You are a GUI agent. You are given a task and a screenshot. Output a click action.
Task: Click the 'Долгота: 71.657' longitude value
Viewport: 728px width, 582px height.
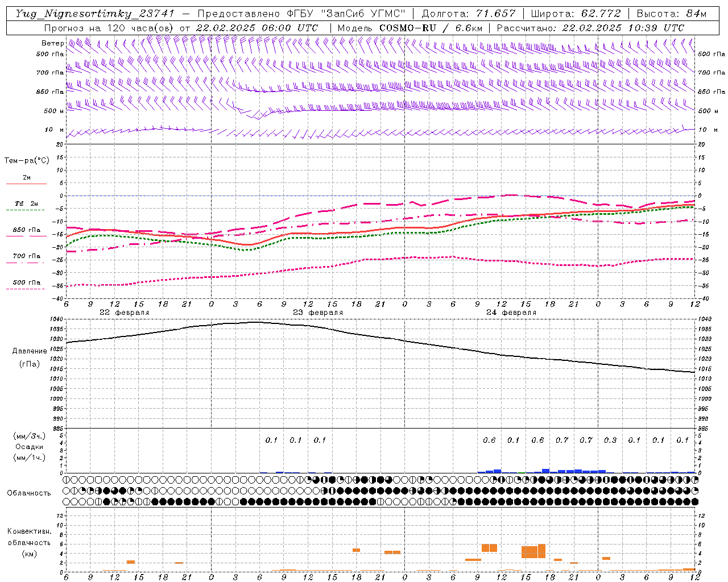(469, 14)
